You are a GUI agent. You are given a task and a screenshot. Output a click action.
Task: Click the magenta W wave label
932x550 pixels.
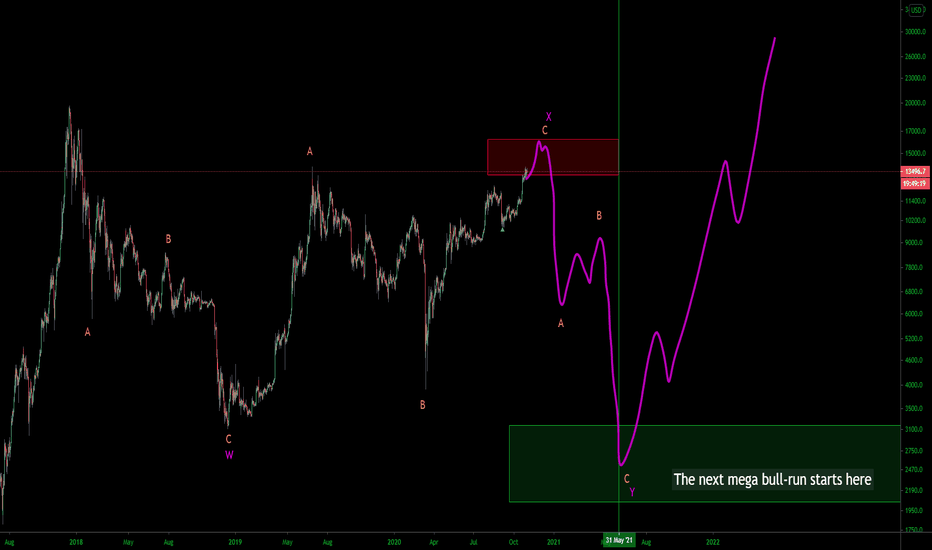tap(229, 455)
